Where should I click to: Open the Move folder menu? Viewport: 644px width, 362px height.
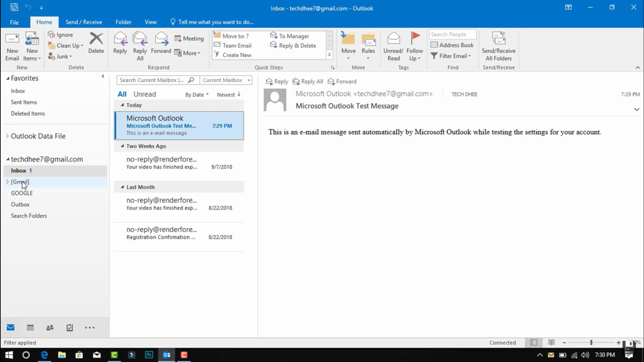(348, 46)
